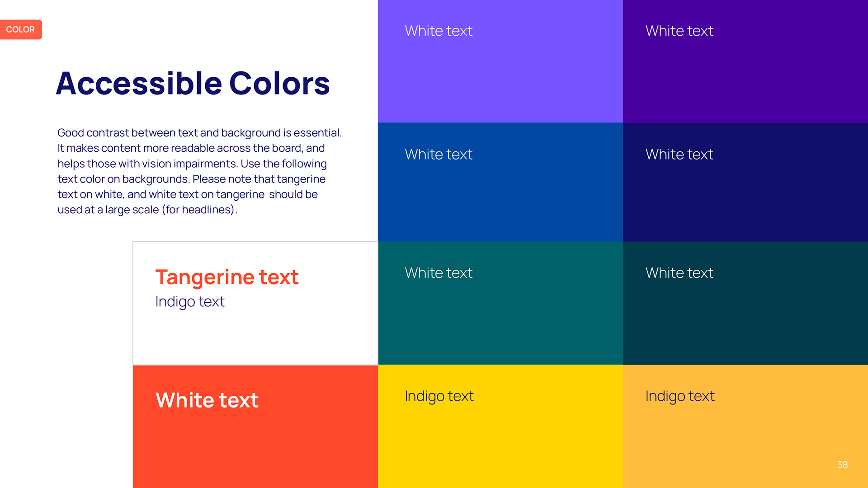This screenshot has height=488, width=868.
Task: Click the bold Tangerine text headline
Action: pyautogui.click(x=226, y=277)
